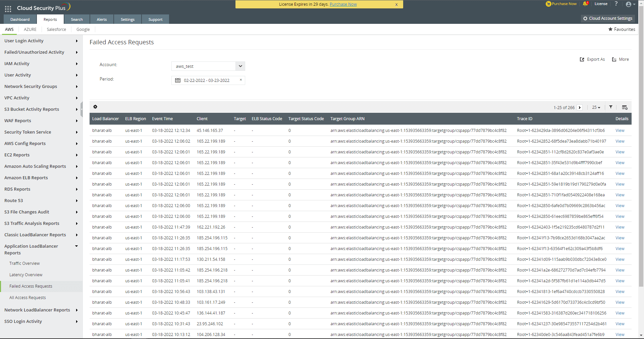Open the period calendar icon
644x339 pixels.
178,80
